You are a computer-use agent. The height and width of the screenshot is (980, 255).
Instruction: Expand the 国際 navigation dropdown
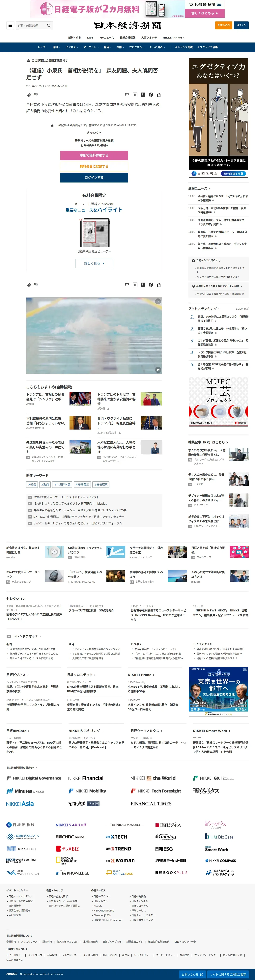pyautogui.click(x=120, y=47)
